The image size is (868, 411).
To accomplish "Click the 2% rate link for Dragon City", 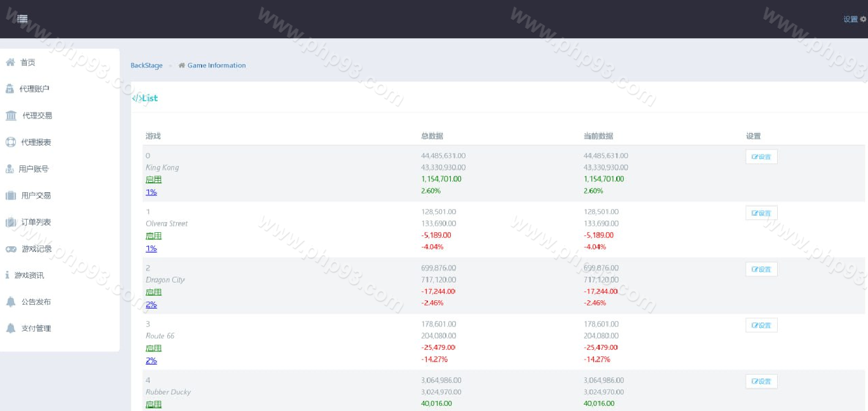I will [151, 305].
